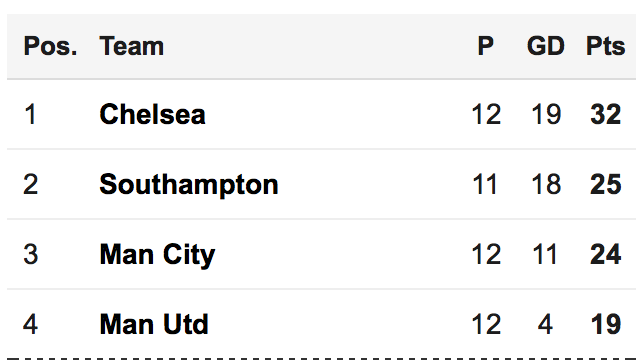Viewport: 642px width, 360px height.
Task: Click position number 1 in Chelsea row
Action: point(30,114)
